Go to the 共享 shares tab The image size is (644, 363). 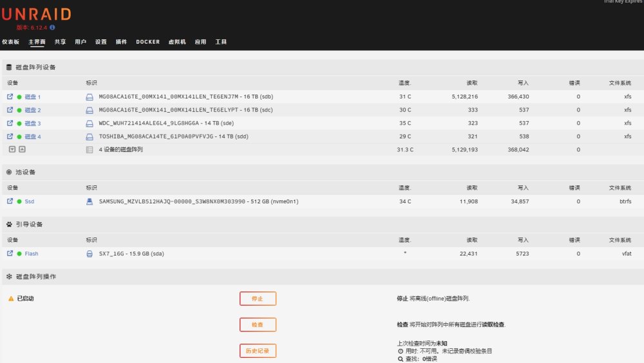60,42
